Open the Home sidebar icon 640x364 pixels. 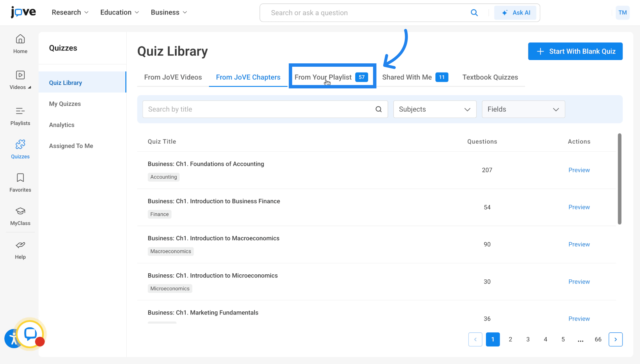click(x=20, y=39)
